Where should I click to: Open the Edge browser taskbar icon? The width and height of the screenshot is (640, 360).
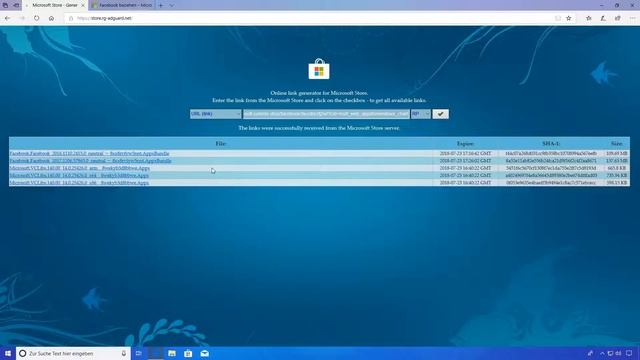point(155,353)
